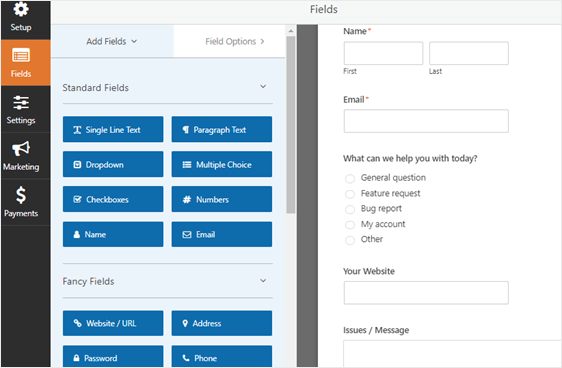Click the Phone handset icon
Screen dimensions: 562x368
click(186, 358)
